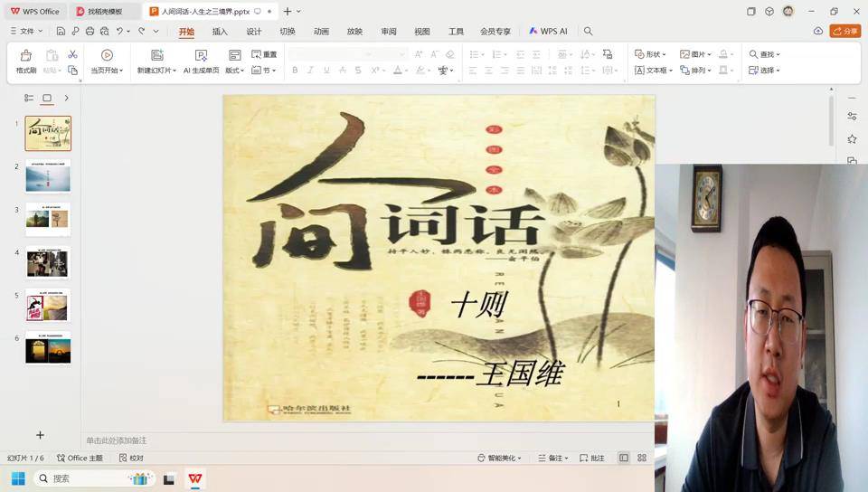Switch to the Insert (插入) tab
Viewport: 868px width, 492px height.
click(220, 32)
